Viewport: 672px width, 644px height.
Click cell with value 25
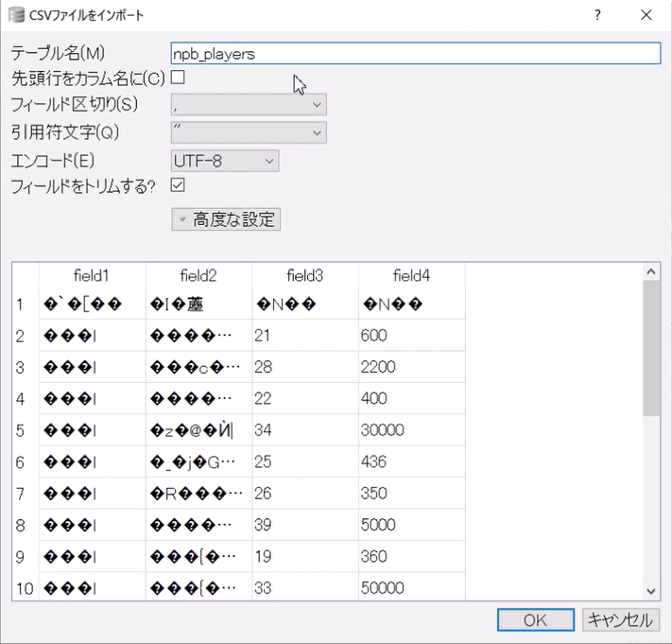[x=305, y=461]
